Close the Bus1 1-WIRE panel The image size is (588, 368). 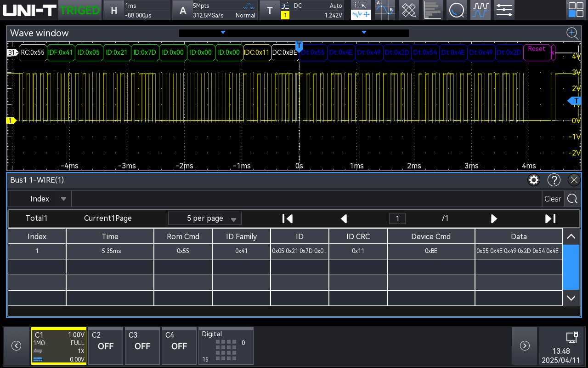[574, 180]
